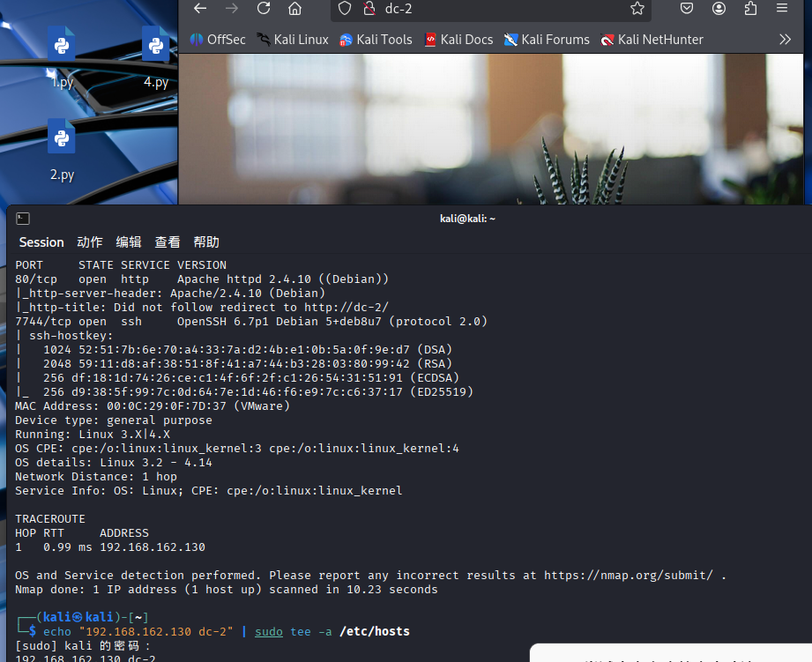Open the shield tracking protection icon
The height and width of the screenshot is (662, 812).
click(x=345, y=8)
